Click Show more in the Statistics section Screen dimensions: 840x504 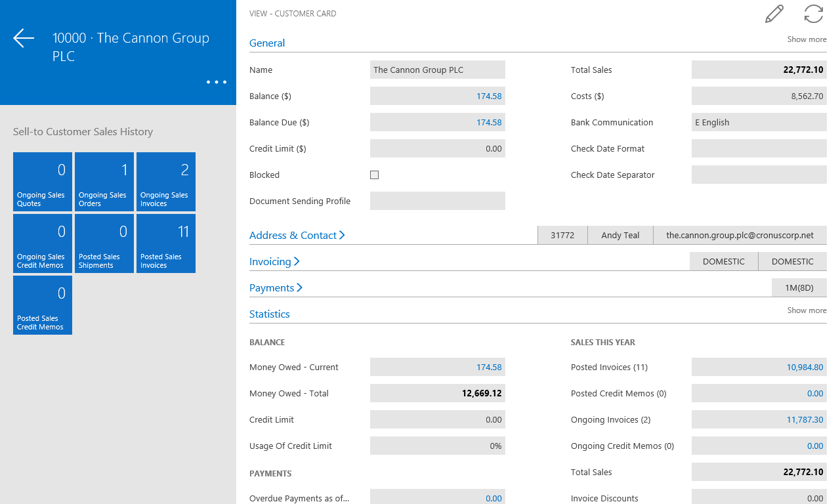pos(807,310)
